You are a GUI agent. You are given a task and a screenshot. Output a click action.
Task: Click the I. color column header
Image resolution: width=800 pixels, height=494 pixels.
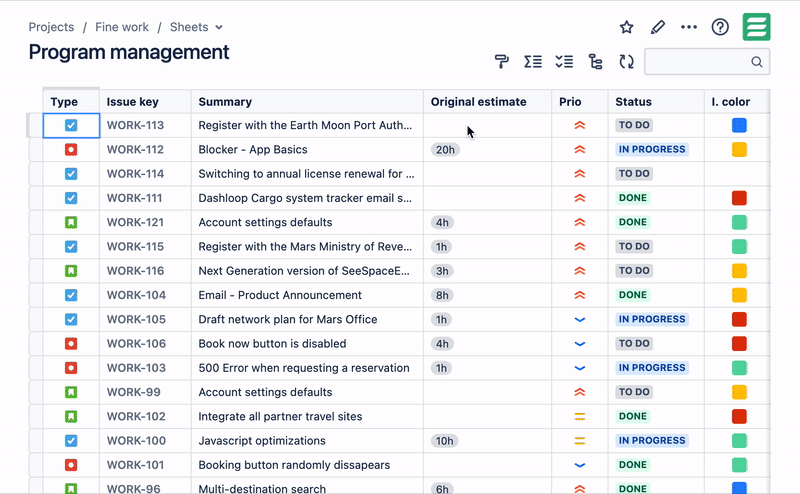pyautogui.click(x=737, y=102)
